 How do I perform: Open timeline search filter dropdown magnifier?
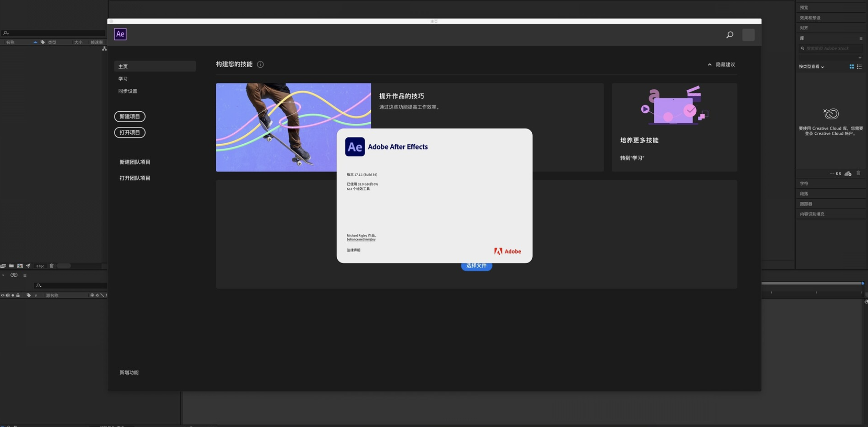tap(38, 285)
